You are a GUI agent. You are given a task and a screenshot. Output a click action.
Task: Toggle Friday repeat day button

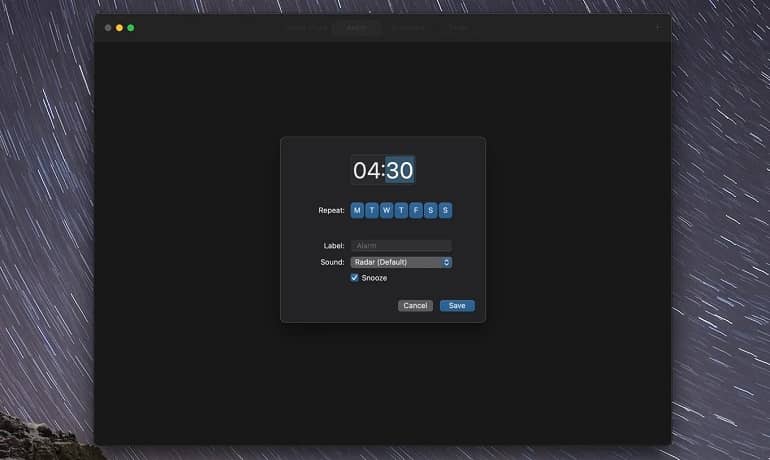[x=416, y=210]
